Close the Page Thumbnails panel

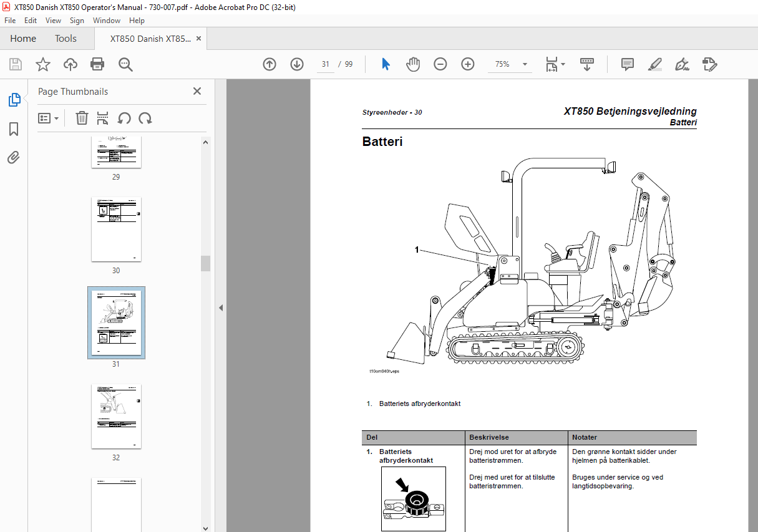pyautogui.click(x=197, y=91)
